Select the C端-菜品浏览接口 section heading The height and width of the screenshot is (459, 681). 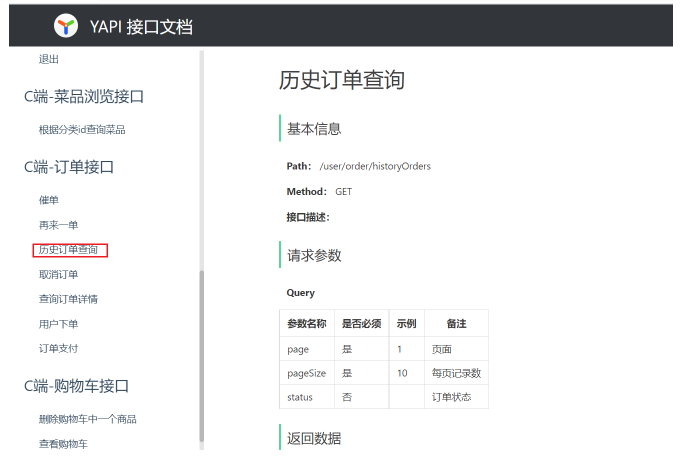tap(84, 96)
